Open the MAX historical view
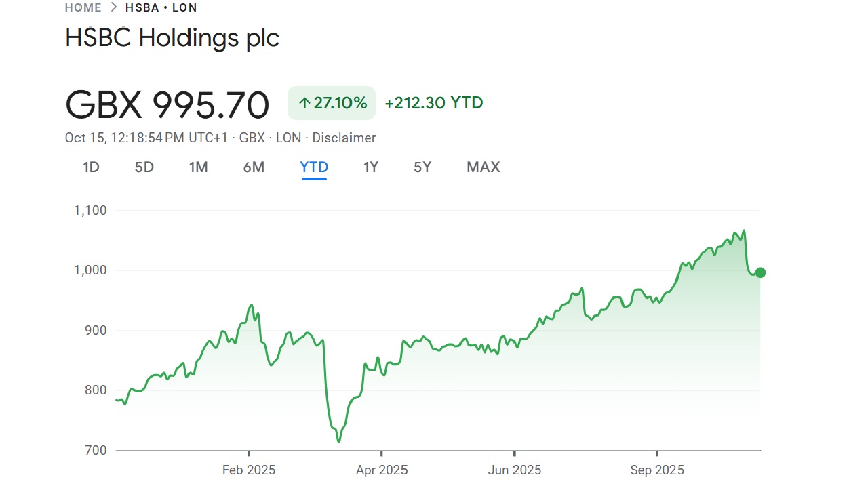868x488 pixels. (x=483, y=167)
